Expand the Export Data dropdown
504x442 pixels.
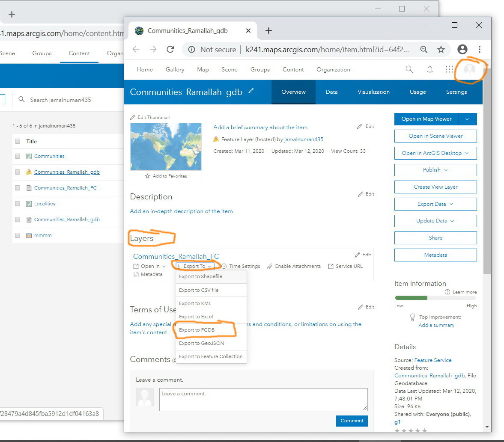[435, 204]
